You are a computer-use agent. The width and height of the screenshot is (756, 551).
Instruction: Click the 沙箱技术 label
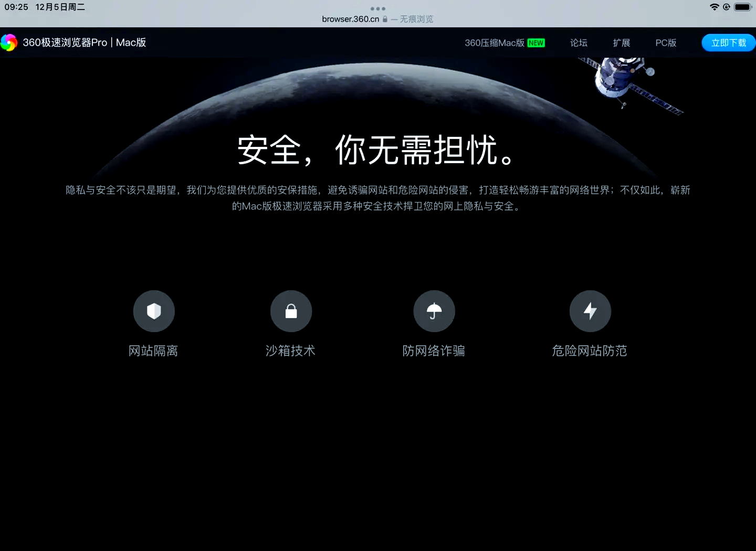[290, 351]
